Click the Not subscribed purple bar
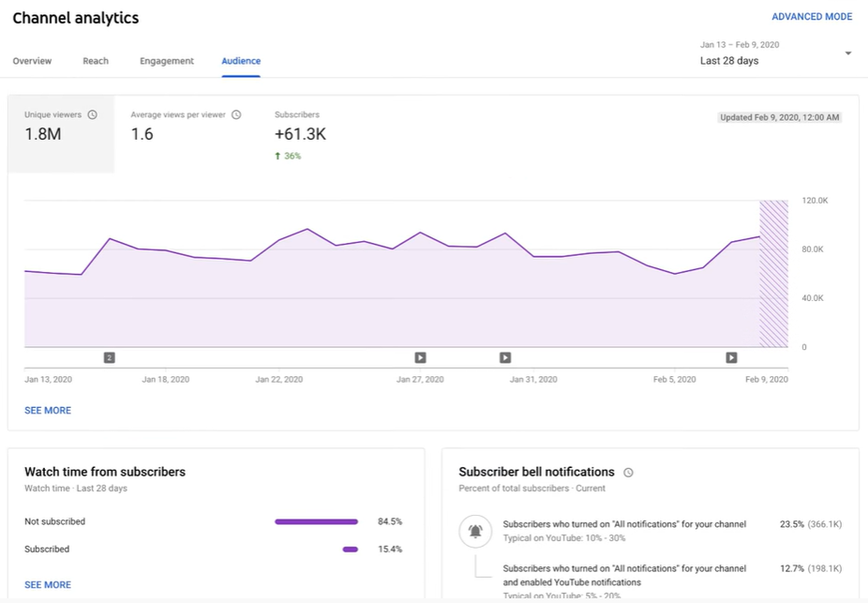 click(314, 521)
